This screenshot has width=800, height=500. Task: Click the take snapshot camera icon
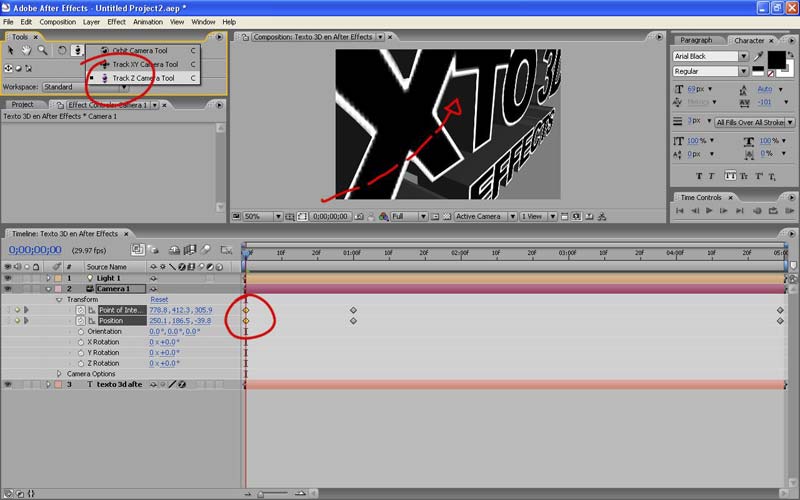click(x=359, y=216)
